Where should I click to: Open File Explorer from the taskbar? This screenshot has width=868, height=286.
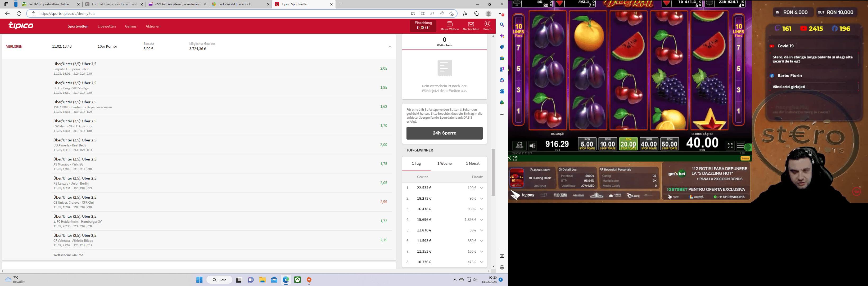click(263, 280)
